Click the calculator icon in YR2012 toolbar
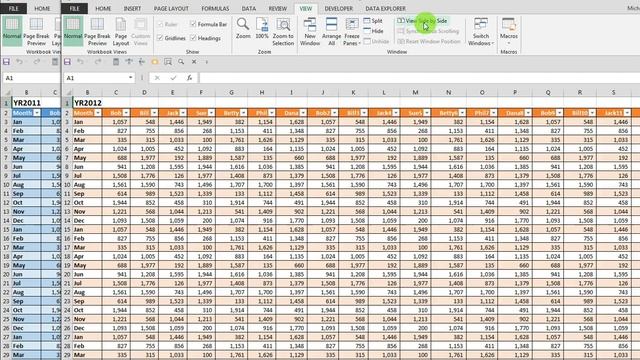The height and width of the screenshot is (360, 640). (x=116, y=62)
